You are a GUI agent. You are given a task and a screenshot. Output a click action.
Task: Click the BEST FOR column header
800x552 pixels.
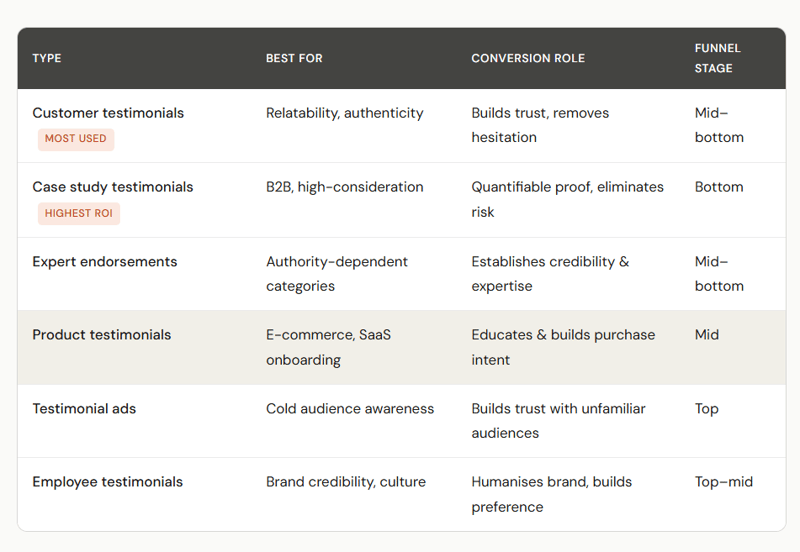pyautogui.click(x=294, y=58)
